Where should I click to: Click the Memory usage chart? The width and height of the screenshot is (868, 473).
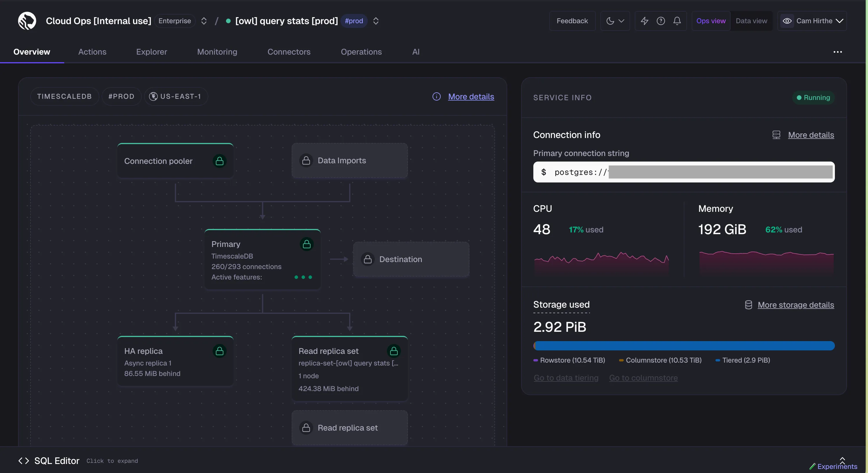point(766,264)
